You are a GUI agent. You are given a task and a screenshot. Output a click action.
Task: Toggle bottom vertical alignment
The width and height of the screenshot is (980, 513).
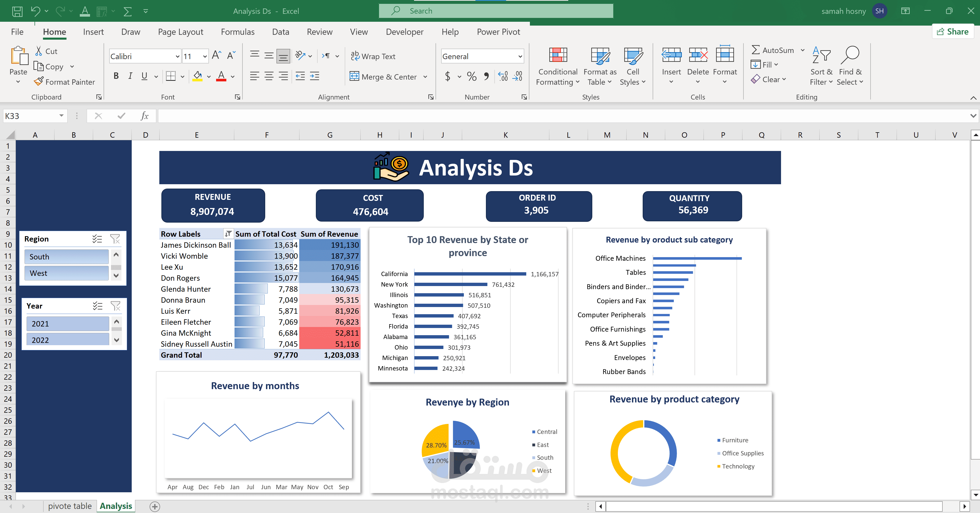283,56
